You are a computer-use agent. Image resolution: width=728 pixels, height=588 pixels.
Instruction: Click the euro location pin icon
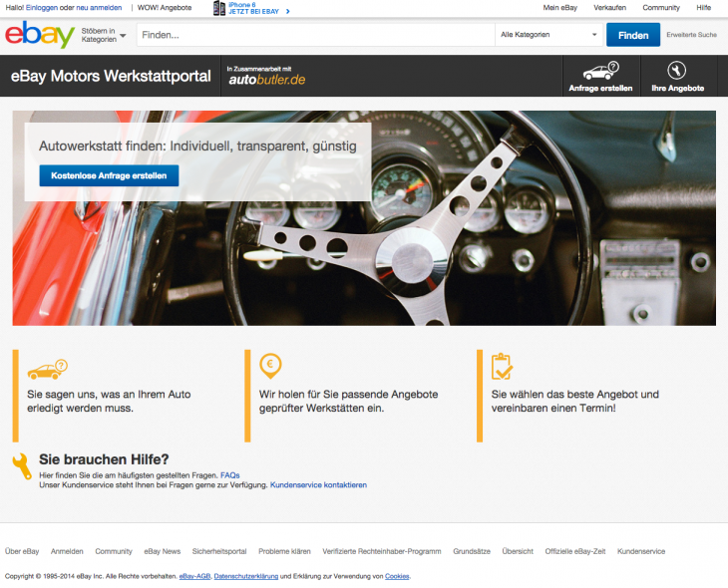(x=270, y=366)
